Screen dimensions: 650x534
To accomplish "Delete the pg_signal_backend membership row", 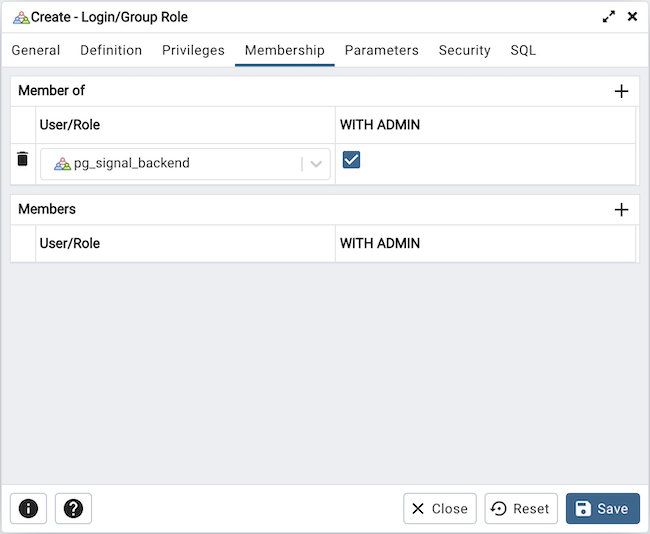I will click(x=23, y=159).
